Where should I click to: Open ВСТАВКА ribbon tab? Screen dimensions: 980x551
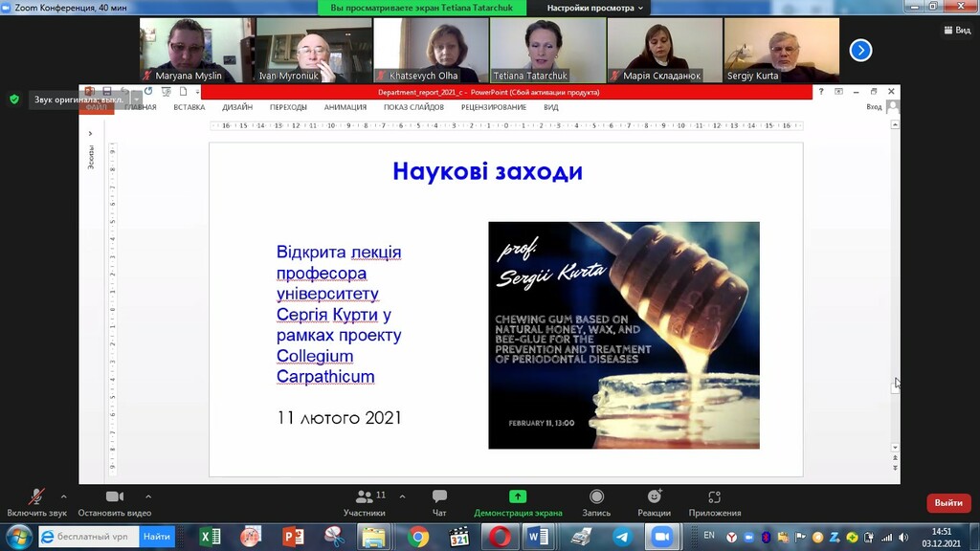coord(189,107)
